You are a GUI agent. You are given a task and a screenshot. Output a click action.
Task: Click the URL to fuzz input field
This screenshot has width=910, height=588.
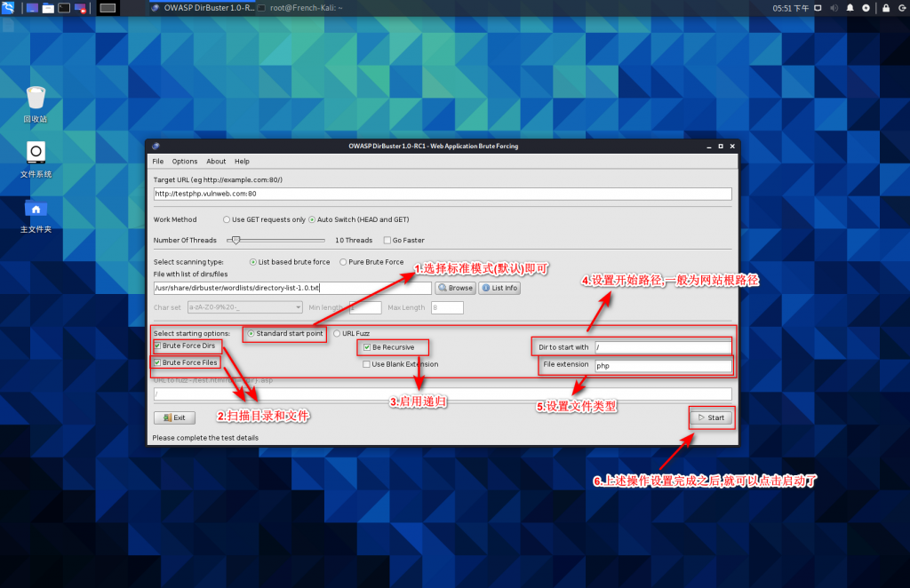[443, 394]
